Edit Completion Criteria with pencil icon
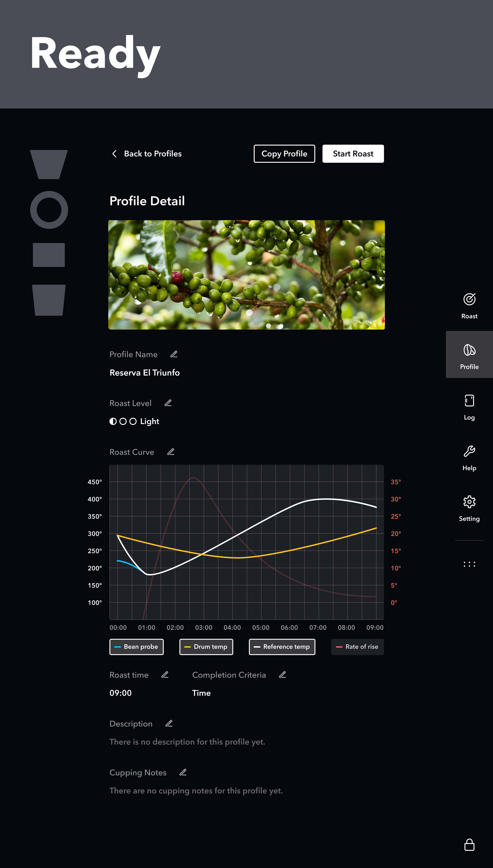The image size is (493, 868). [282, 675]
